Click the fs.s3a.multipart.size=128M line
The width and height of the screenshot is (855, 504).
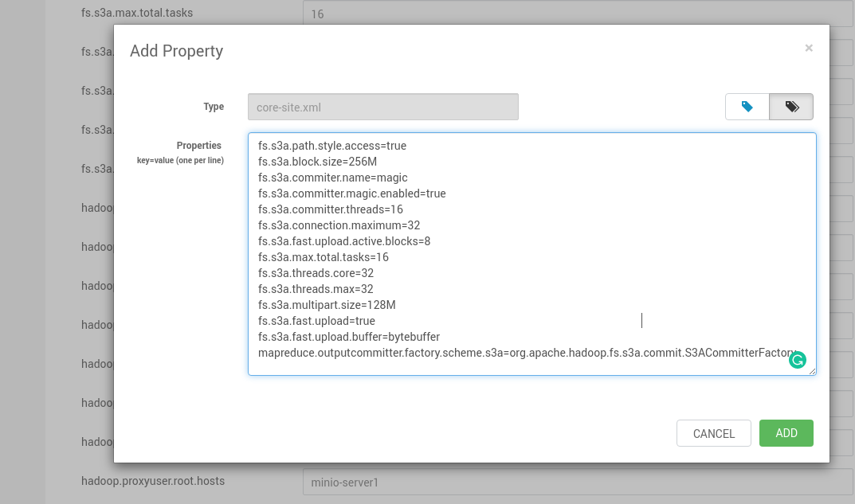point(327,305)
